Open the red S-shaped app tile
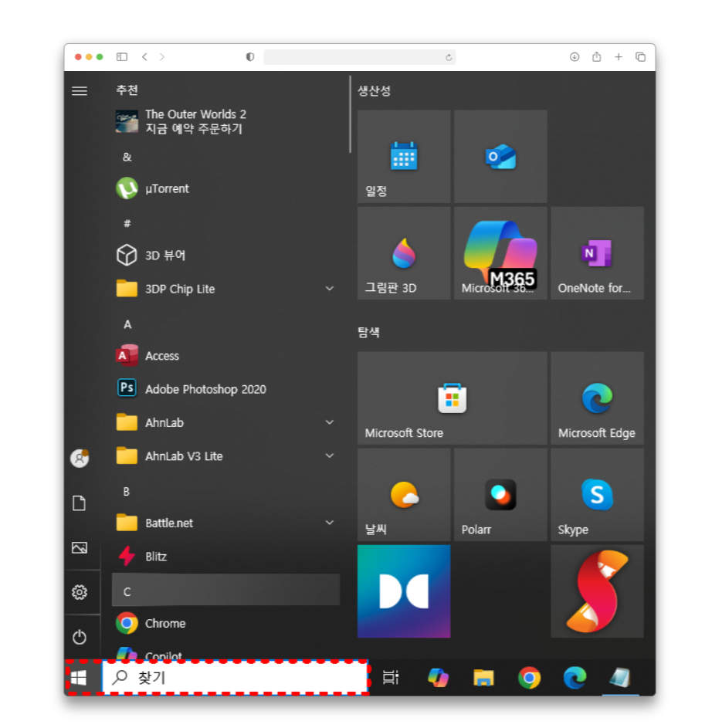Screen dimensions: 705x728 (597, 591)
